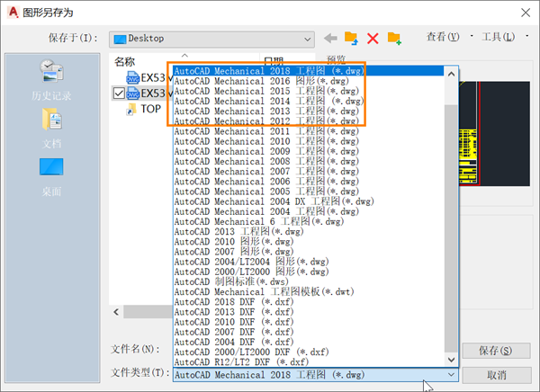Image resolution: width=540 pixels, height=392 pixels.
Task: Choose AutoCAD Mechanical 2012 工程图 (*.dwg)
Action: tap(309, 120)
